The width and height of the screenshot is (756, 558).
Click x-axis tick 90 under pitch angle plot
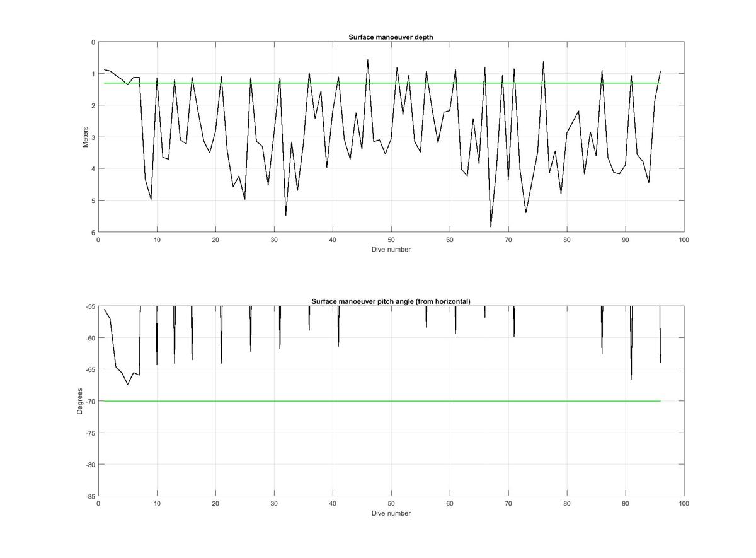[x=626, y=504]
